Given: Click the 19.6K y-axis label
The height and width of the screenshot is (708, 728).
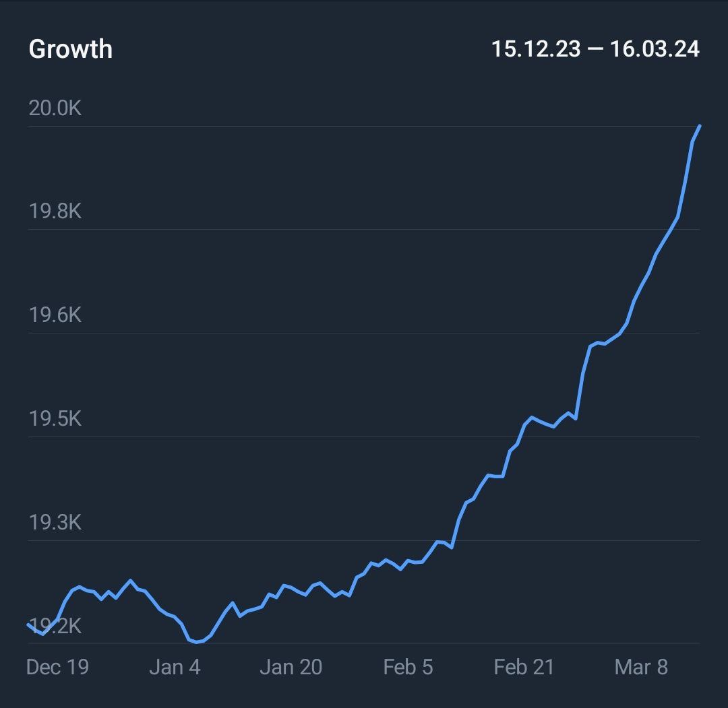Looking at the screenshot, I should [55, 315].
